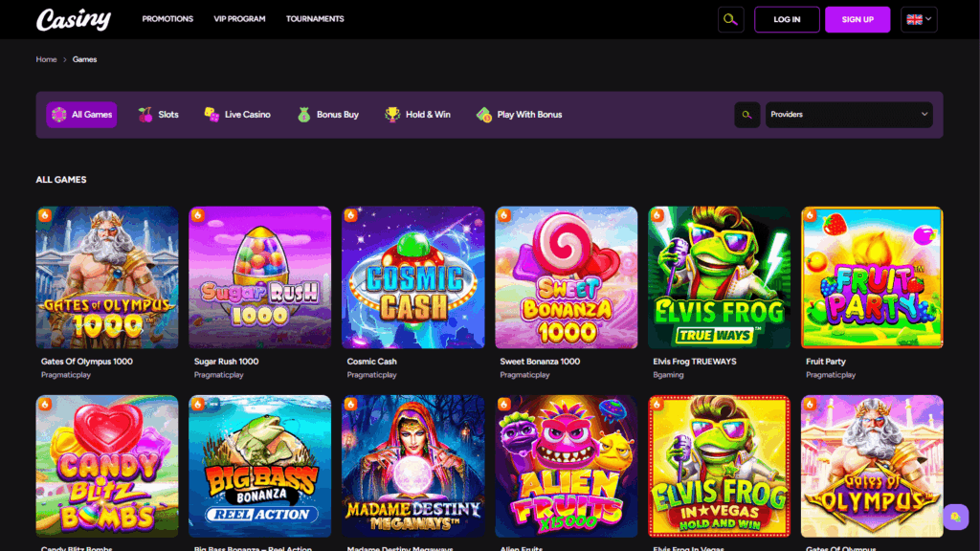Screen dimensions: 980x551
Task: Open the VIP Program page
Action: [x=239, y=19]
